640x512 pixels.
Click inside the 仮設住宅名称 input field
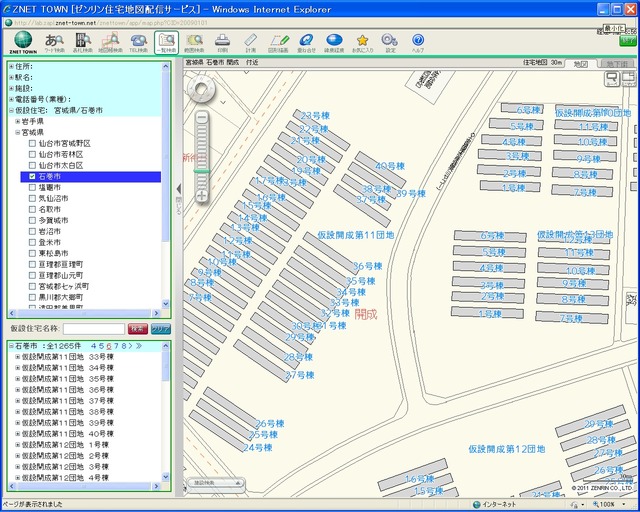[x=94, y=329]
